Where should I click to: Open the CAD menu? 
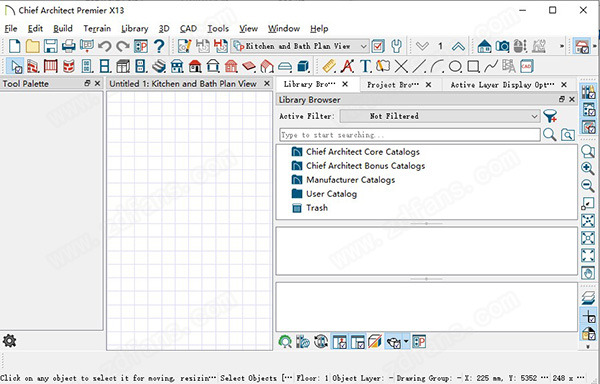pyautogui.click(x=188, y=29)
